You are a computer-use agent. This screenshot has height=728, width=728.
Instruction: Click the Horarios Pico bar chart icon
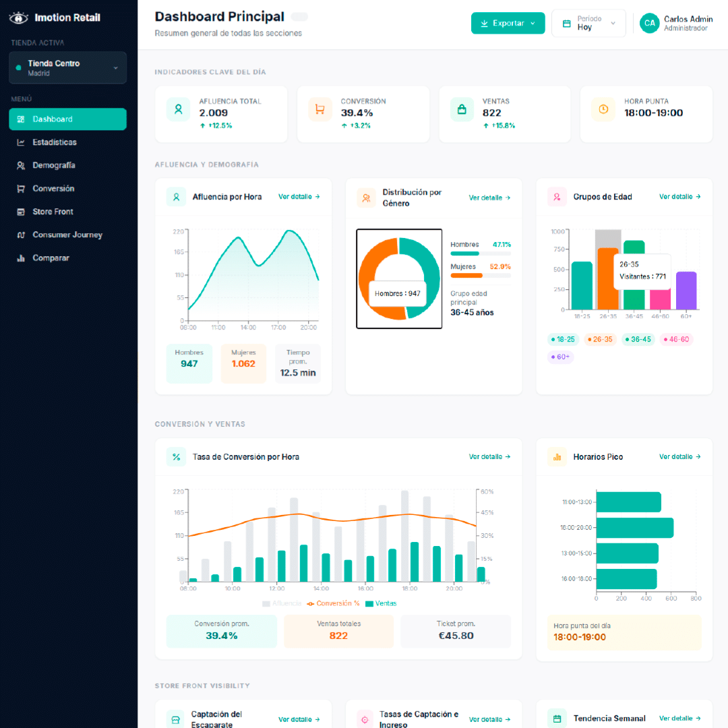pos(557,457)
